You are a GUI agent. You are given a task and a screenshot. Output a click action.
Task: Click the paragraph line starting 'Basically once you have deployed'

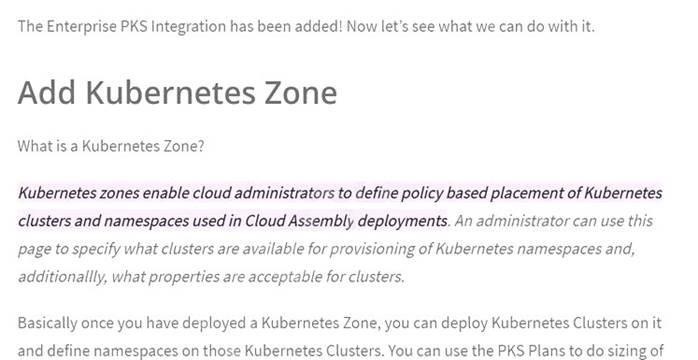click(340, 323)
